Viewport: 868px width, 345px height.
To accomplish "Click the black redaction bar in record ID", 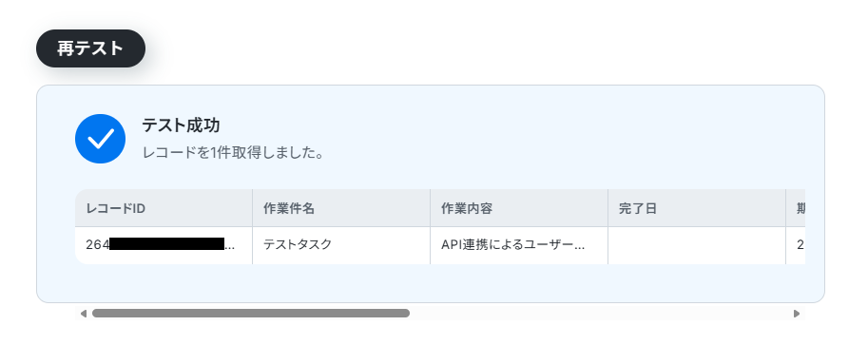I will [x=166, y=244].
